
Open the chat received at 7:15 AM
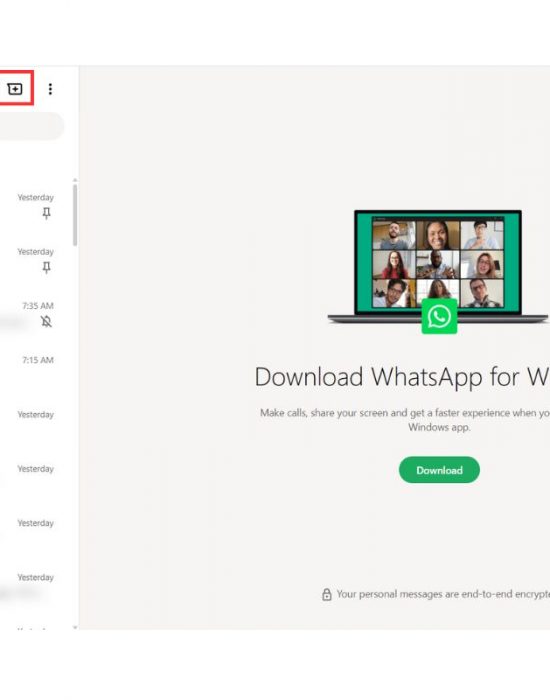[x=36, y=371]
